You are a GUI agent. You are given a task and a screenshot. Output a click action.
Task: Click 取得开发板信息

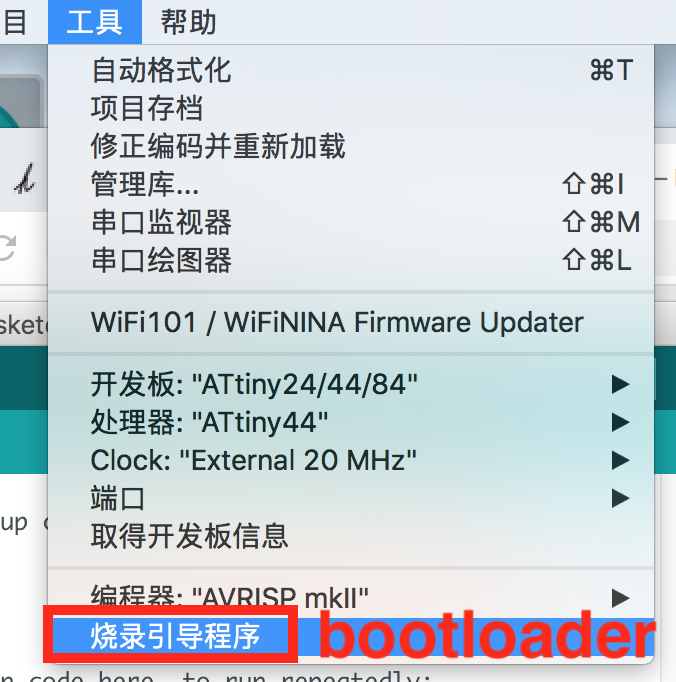(x=351, y=536)
